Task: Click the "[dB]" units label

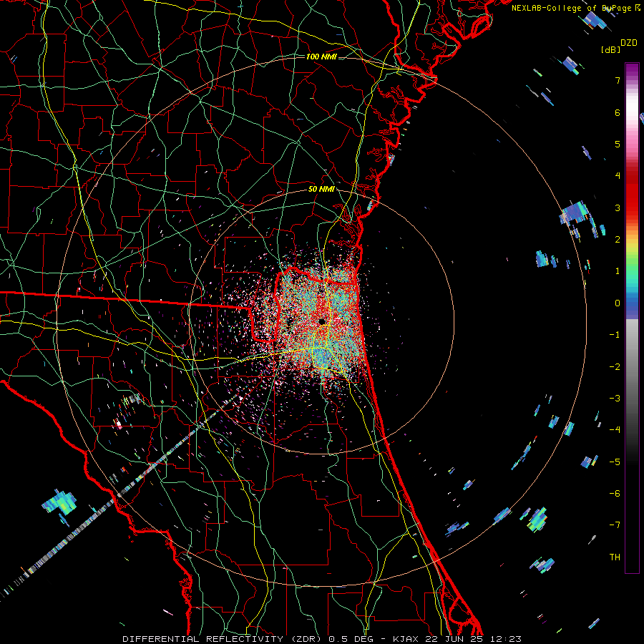Action: [x=610, y=49]
